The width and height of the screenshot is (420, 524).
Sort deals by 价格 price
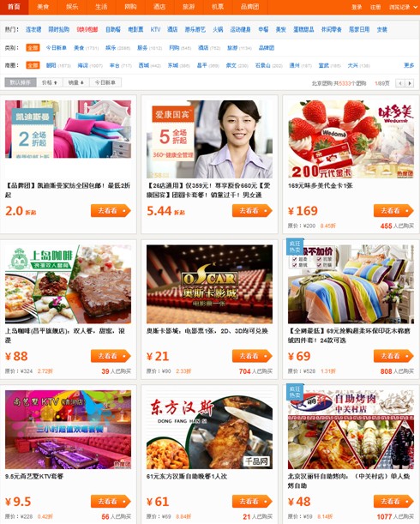tap(50, 82)
